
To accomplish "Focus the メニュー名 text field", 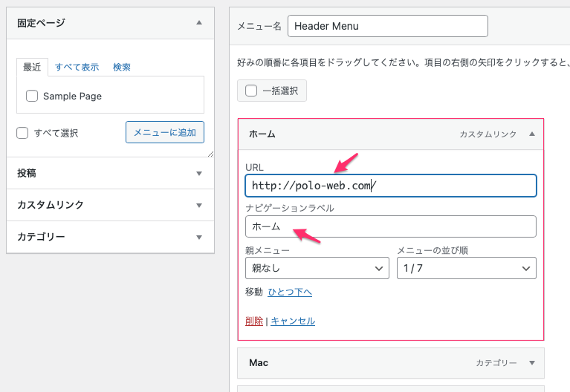I will pos(387,26).
